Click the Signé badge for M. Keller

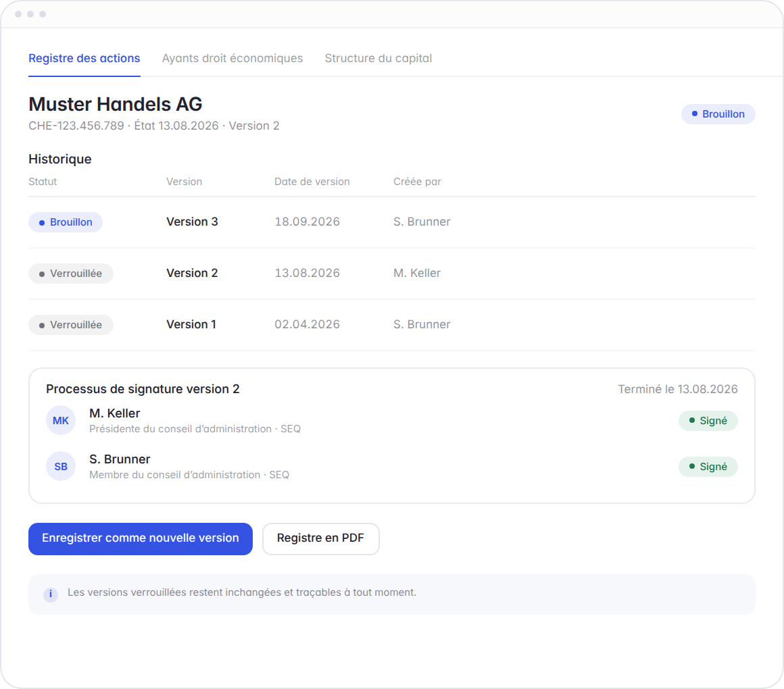click(708, 421)
